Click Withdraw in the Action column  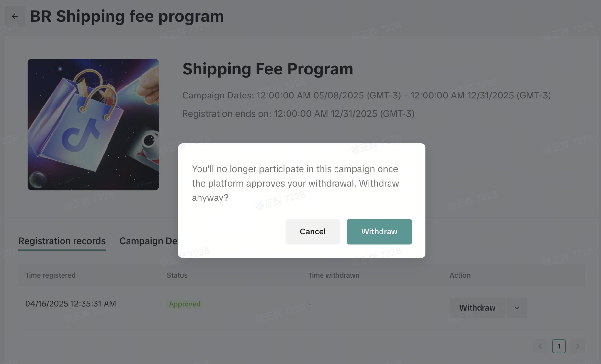pyautogui.click(x=477, y=308)
